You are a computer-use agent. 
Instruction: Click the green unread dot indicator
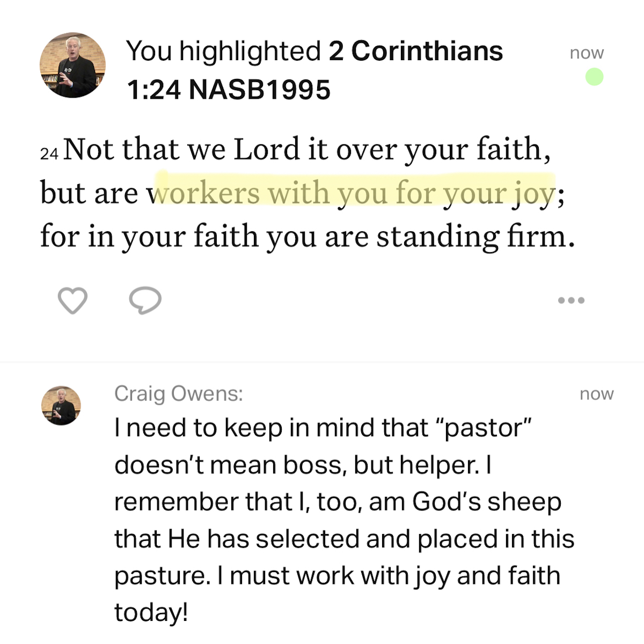tap(594, 77)
